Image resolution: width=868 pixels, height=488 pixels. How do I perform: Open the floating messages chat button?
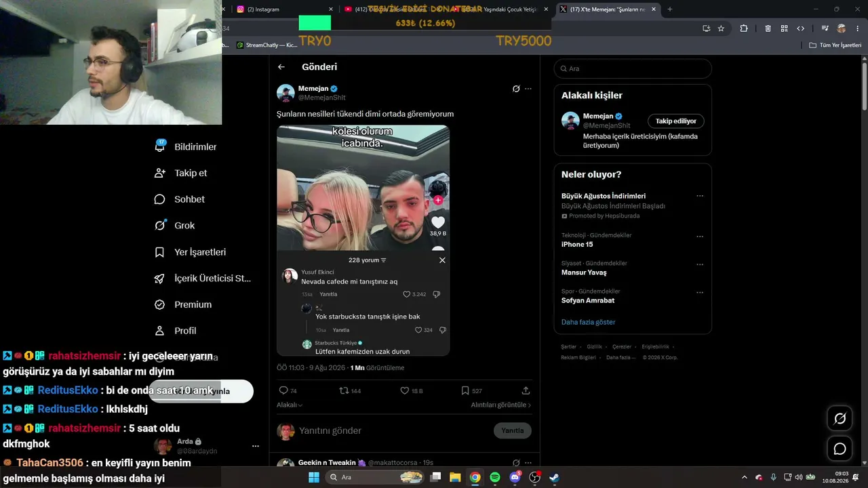tap(840, 449)
